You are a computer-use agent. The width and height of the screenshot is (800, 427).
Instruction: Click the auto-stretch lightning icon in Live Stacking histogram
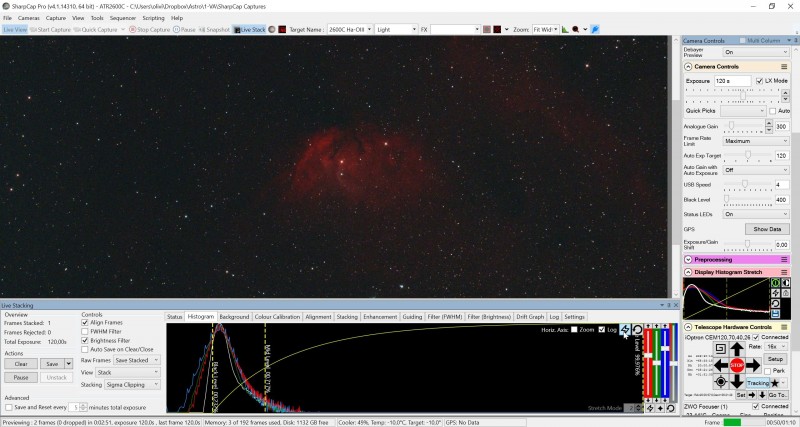625,330
